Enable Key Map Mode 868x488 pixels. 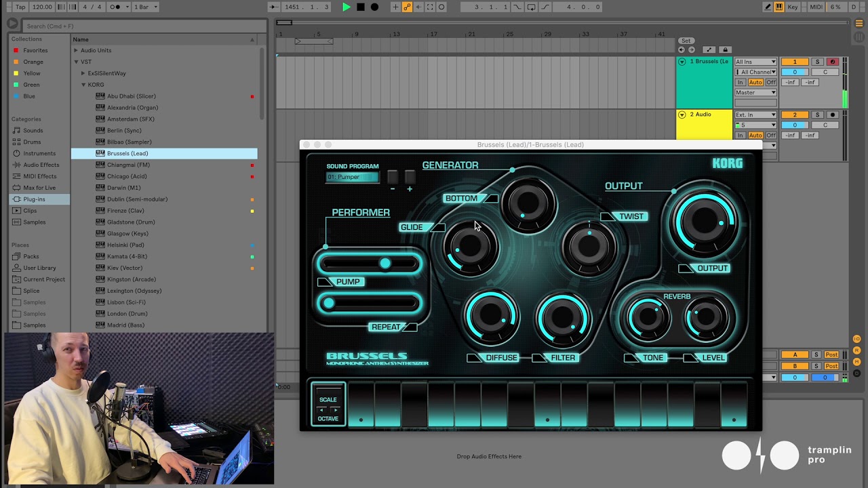coord(793,7)
